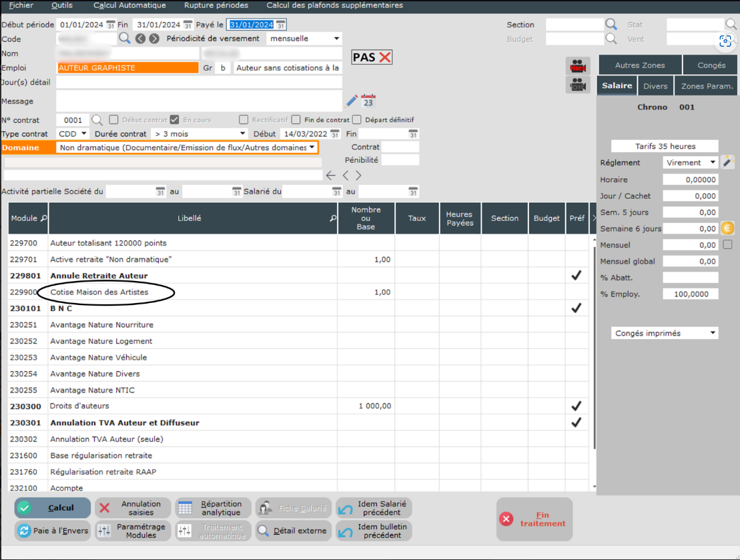Open the Congés imprimés dropdown
The height and width of the screenshot is (560, 740).
pyautogui.click(x=665, y=333)
